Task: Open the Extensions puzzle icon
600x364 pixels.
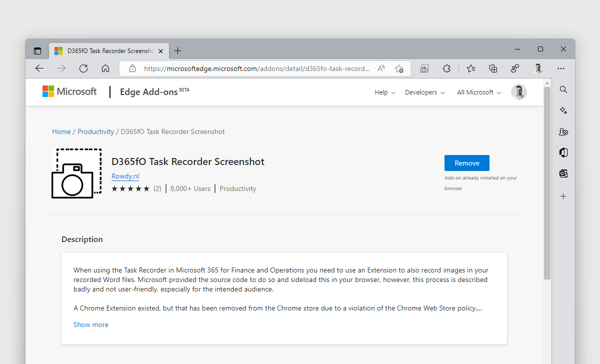Action: [446, 68]
